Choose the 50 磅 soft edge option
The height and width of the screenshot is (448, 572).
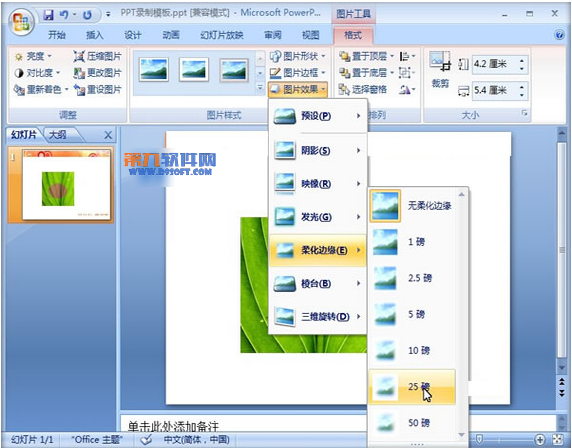point(412,423)
